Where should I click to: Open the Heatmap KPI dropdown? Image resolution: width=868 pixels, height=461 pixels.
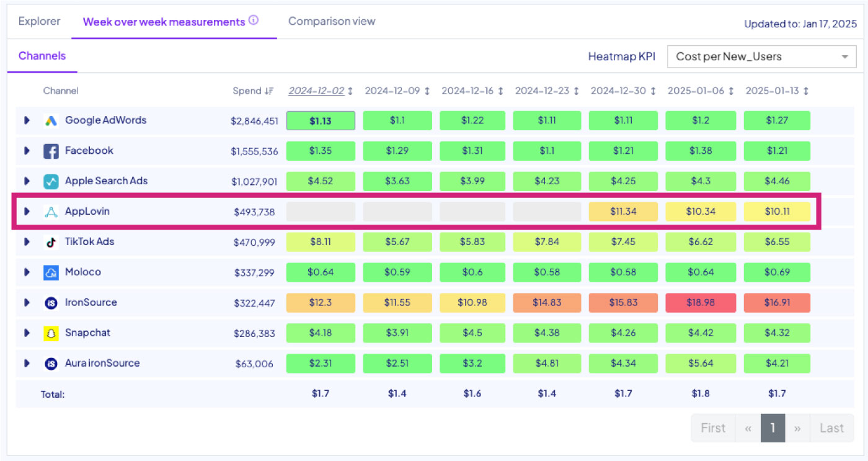point(761,56)
